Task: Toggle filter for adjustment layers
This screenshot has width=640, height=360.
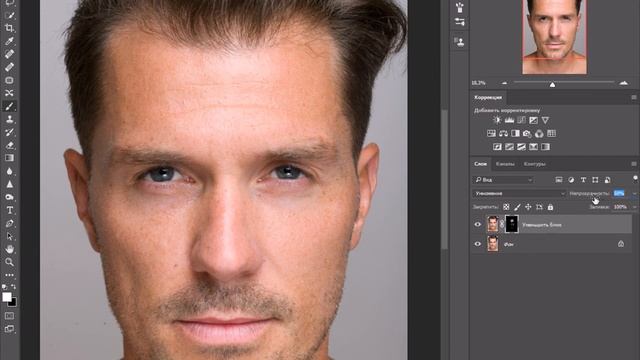Action: pos(571,180)
